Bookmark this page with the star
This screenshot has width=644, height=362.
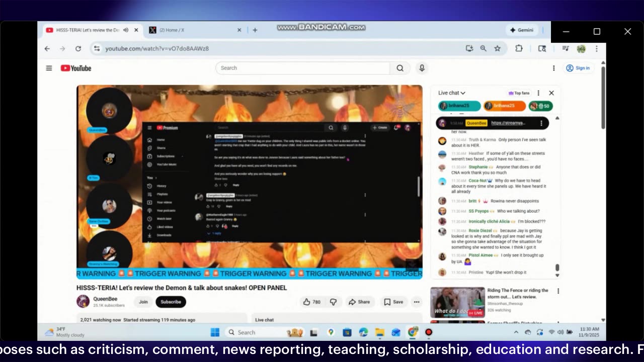pyautogui.click(x=497, y=48)
